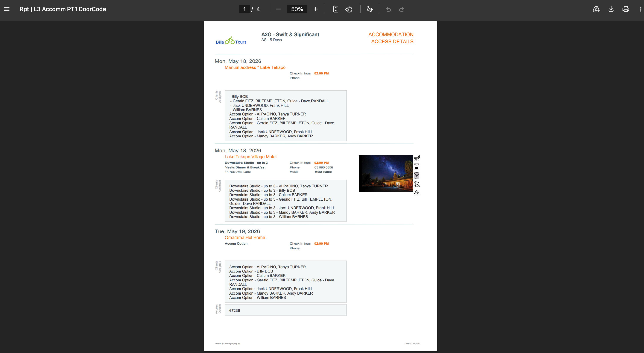Click the page number input field
Screen dimensions: 644x353
tap(244, 9)
